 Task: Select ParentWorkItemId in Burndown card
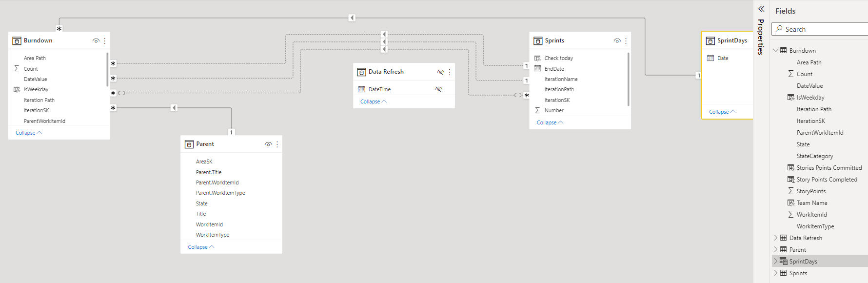[44, 121]
